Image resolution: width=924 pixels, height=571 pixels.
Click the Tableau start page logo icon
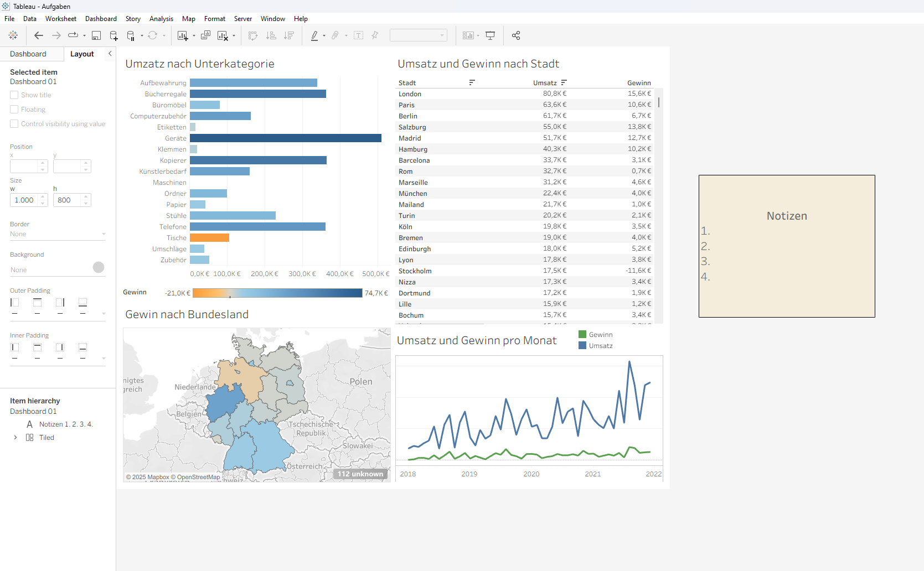coord(13,35)
